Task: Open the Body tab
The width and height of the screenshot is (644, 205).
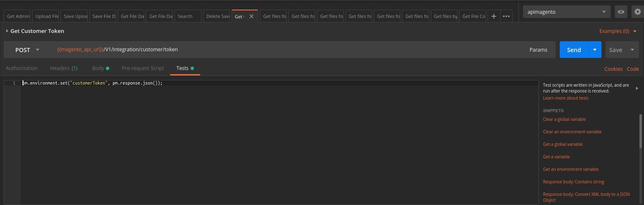Action: [x=98, y=68]
